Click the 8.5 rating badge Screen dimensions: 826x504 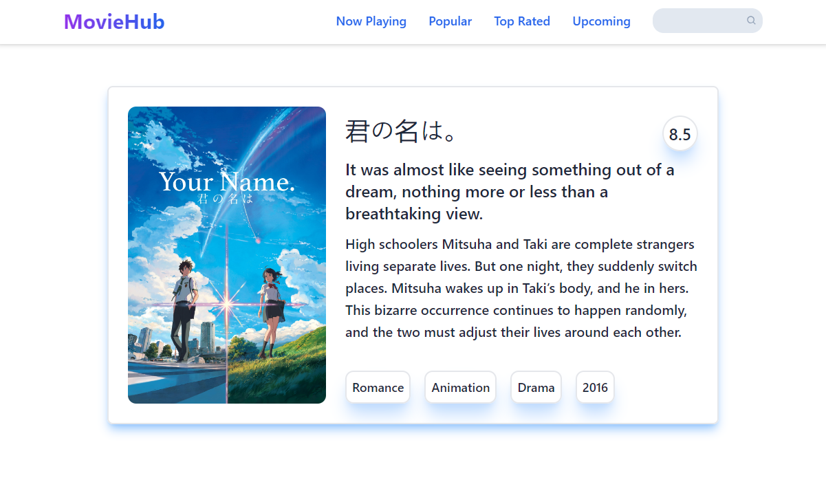[x=680, y=133]
